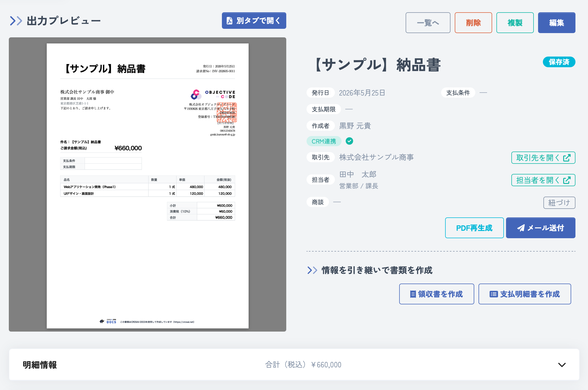Click the 支払条件 label in details

(458, 93)
